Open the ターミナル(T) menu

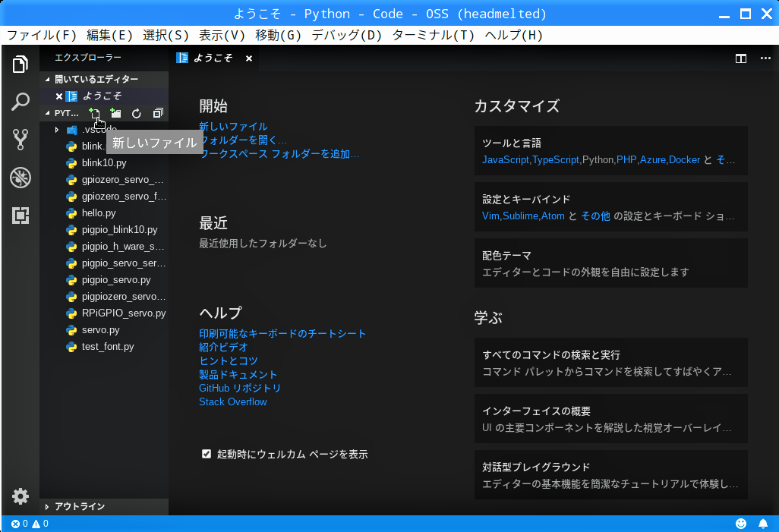[x=434, y=35]
